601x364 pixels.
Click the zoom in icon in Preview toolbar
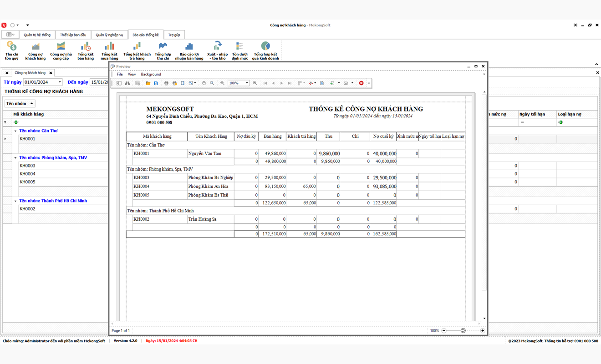pyautogui.click(x=255, y=83)
